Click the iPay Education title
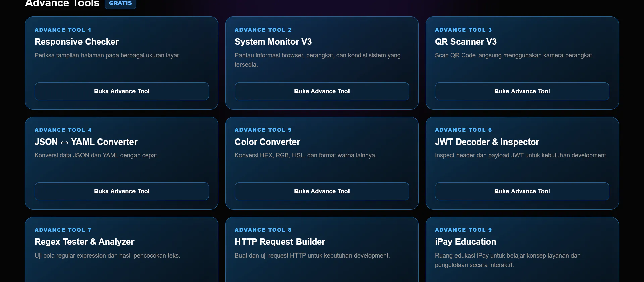644x282 pixels. click(x=466, y=242)
